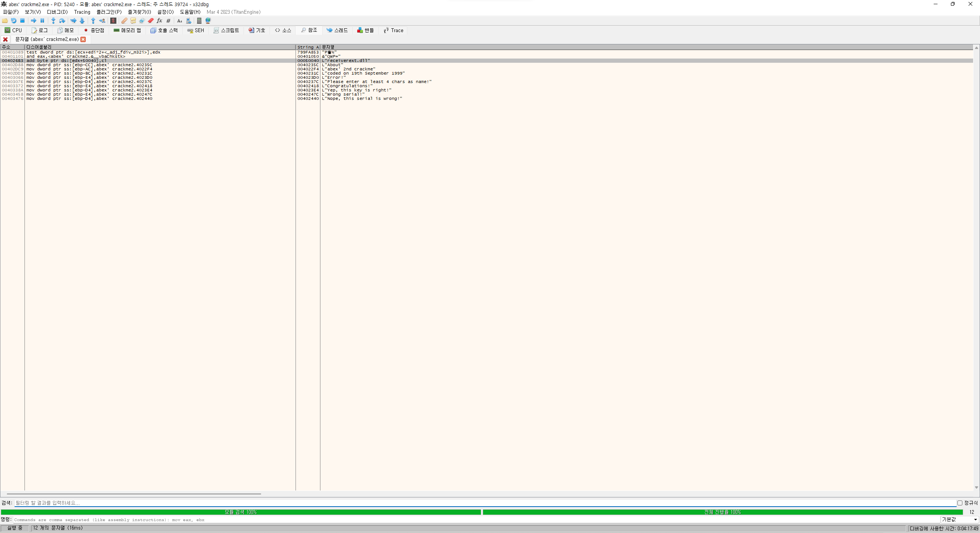This screenshot has height=533, width=980.
Task: Click the red X close-all-tabs icon
Action: point(5,39)
